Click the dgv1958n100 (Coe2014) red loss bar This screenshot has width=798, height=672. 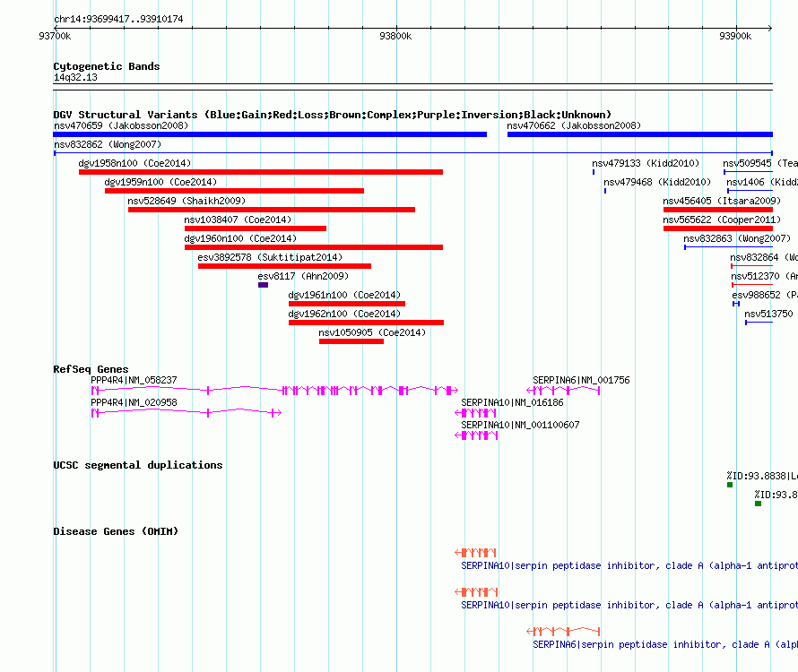[x=261, y=172]
